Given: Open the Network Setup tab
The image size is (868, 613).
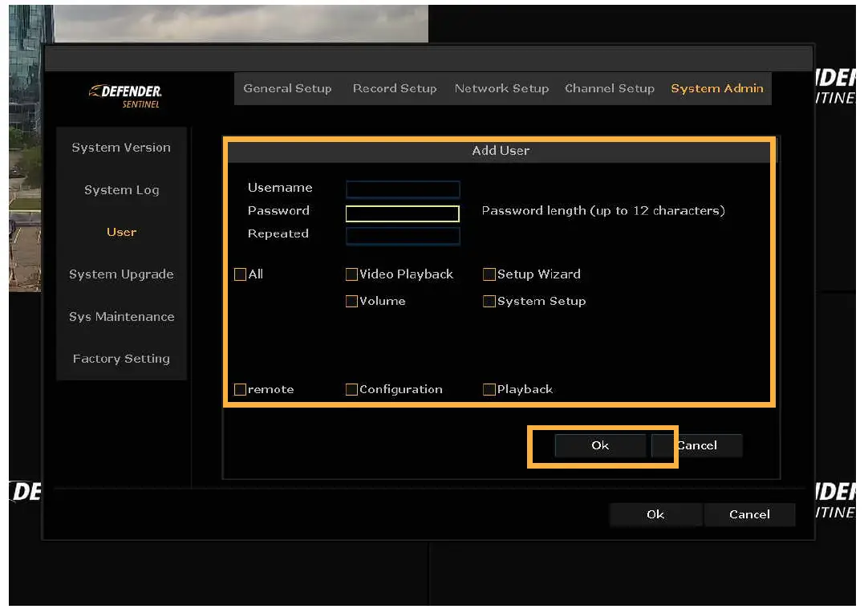Looking at the screenshot, I should [x=501, y=88].
